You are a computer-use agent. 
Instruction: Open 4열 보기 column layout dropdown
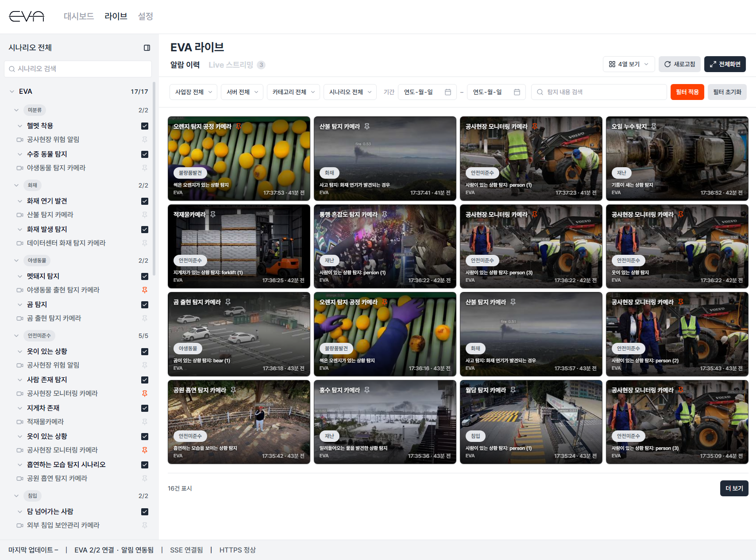[629, 64]
